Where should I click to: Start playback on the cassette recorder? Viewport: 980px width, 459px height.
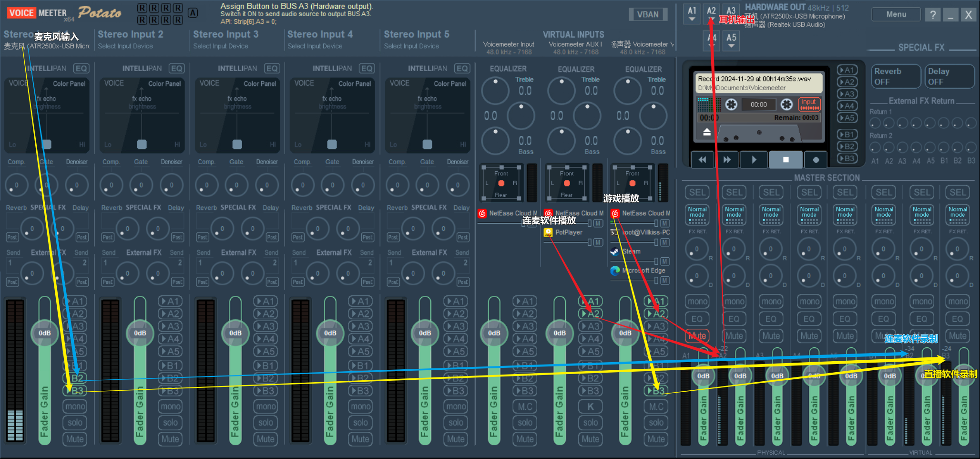(754, 160)
